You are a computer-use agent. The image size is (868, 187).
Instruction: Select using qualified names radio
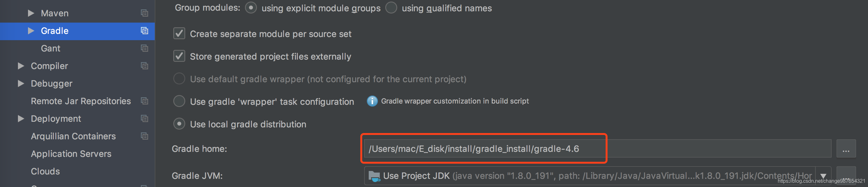tap(391, 8)
